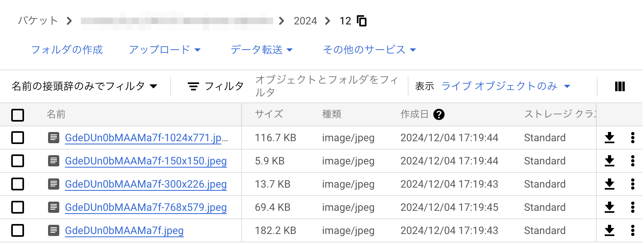Open the GdeDUn0bMAAMa7f.jpeg link

click(x=124, y=230)
